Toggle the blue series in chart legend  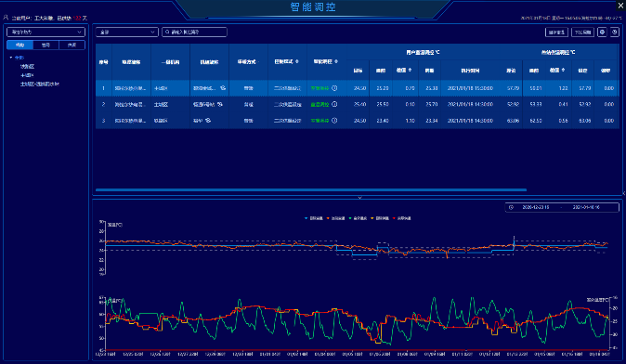coord(314,218)
